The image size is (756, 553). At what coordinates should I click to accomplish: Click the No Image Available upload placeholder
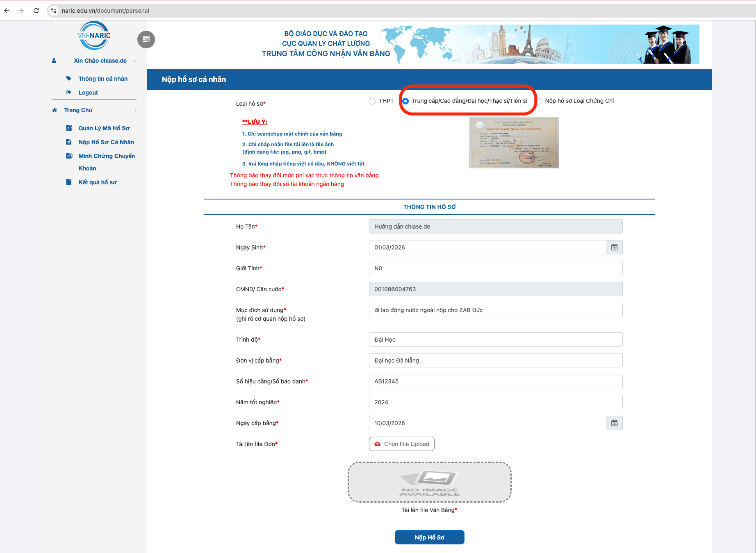click(x=429, y=482)
